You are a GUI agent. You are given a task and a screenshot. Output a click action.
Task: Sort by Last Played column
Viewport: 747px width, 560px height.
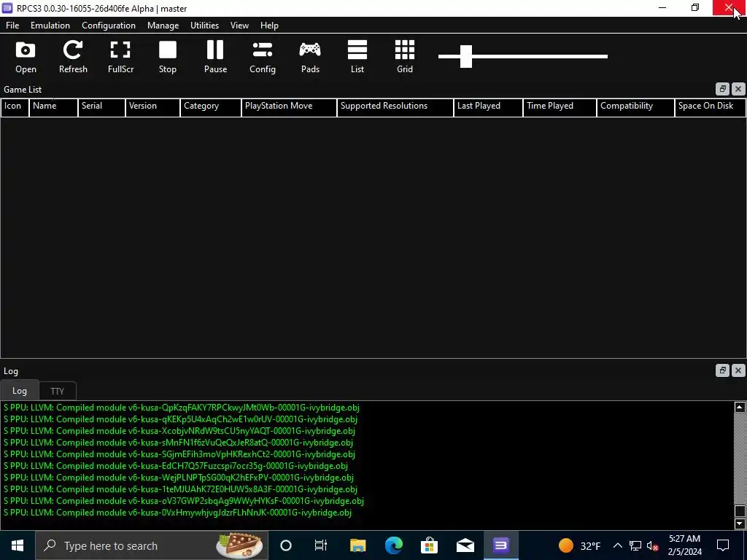click(488, 107)
